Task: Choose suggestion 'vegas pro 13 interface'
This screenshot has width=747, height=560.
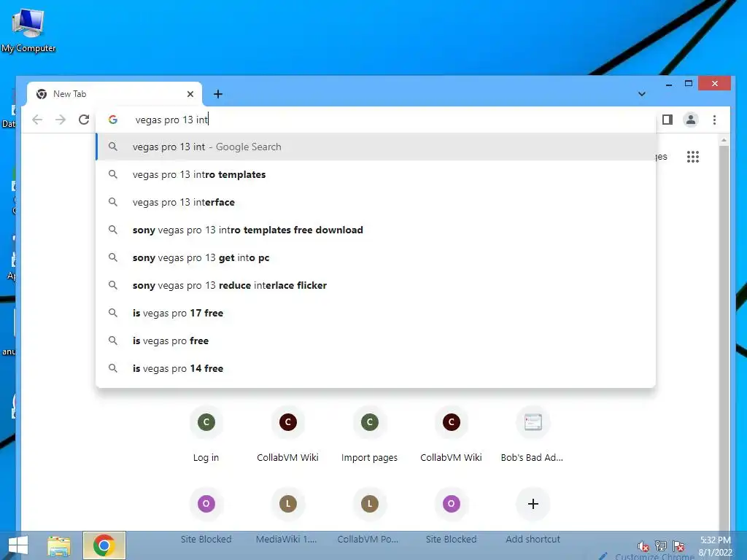Action: pyautogui.click(x=376, y=203)
